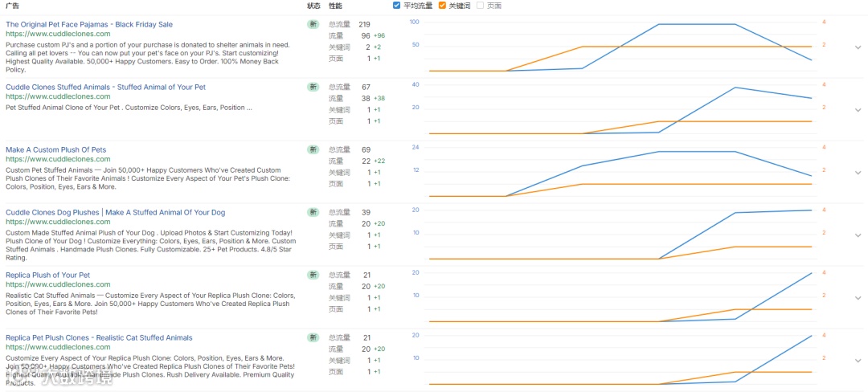
Task: Select traffic value 96
Action: click(366, 35)
